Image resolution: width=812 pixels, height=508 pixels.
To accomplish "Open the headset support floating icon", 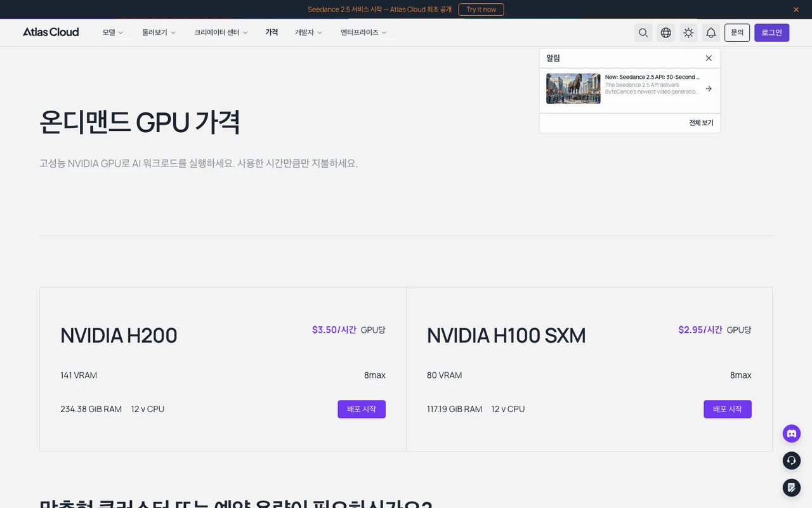I will pyautogui.click(x=791, y=460).
